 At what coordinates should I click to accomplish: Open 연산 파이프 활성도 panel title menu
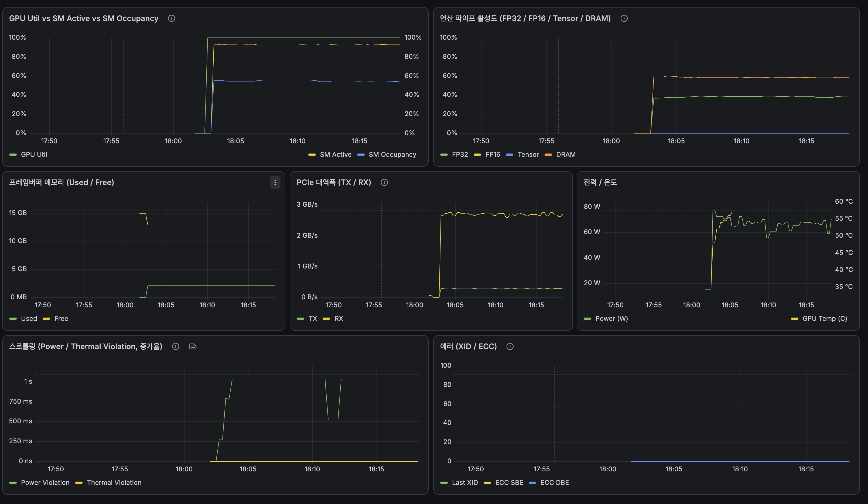[x=525, y=19]
